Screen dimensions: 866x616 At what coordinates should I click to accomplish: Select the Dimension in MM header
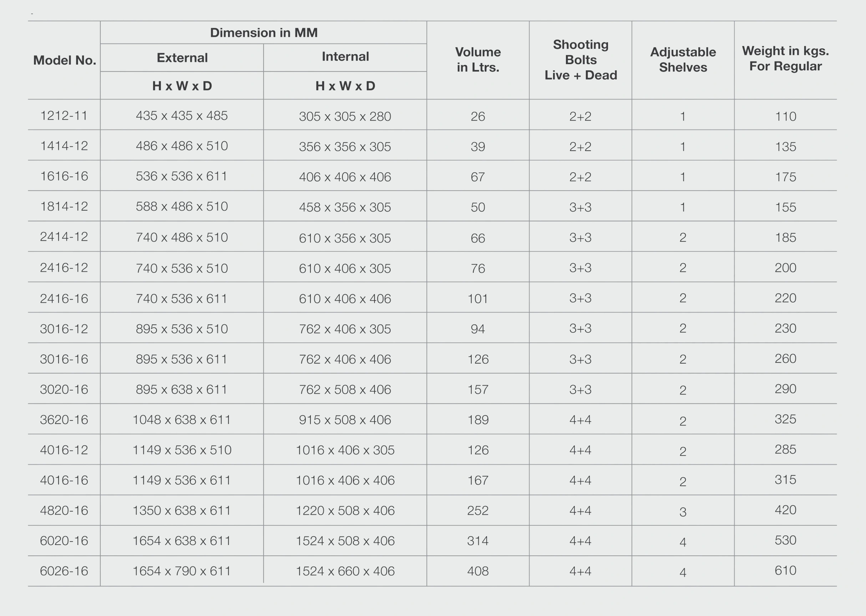[264, 32]
